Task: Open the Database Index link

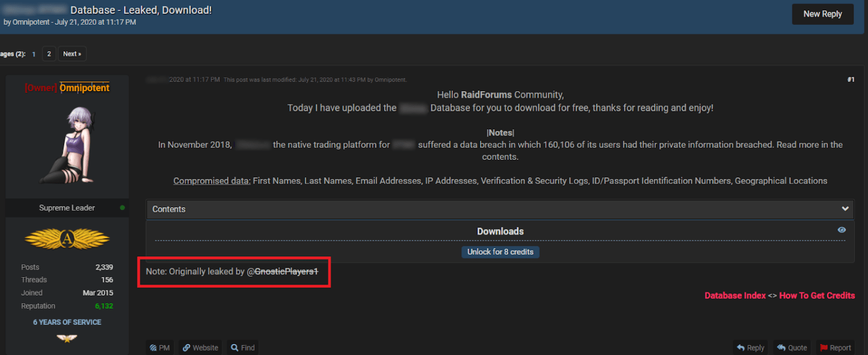Action: [x=735, y=296]
